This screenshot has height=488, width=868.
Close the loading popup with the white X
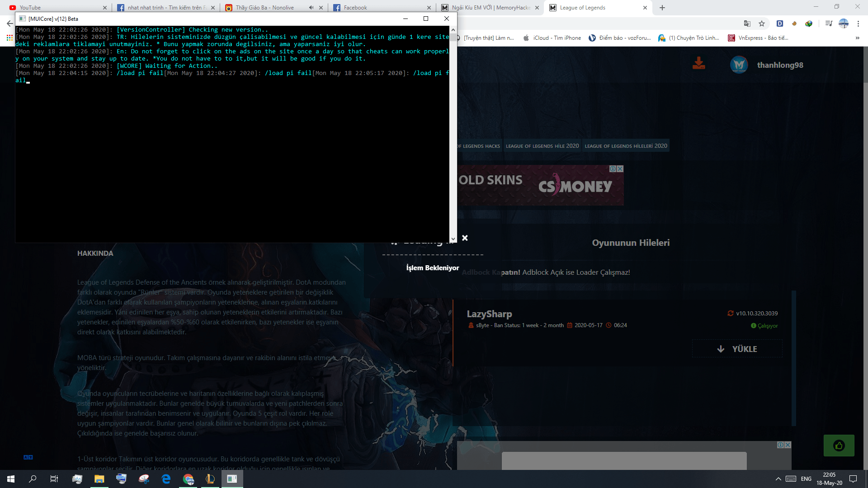pos(465,238)
